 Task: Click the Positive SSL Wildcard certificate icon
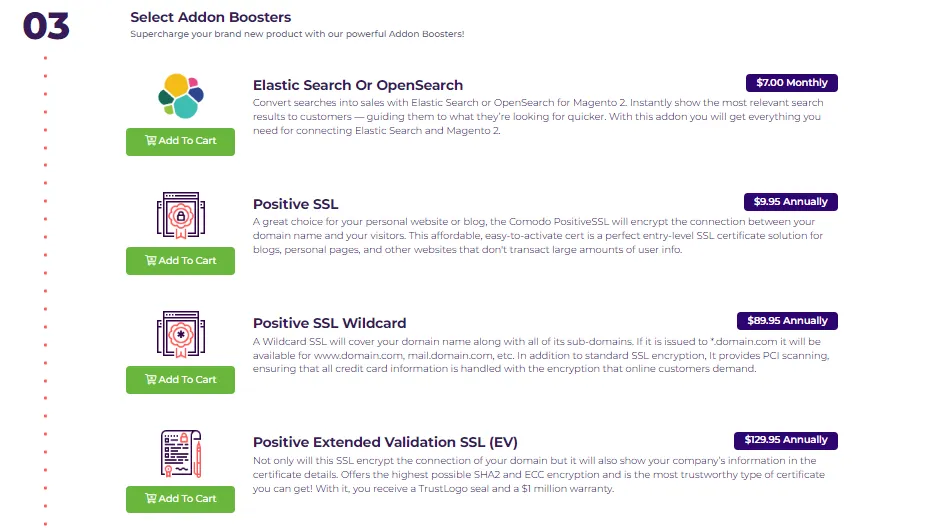[180, 336]
